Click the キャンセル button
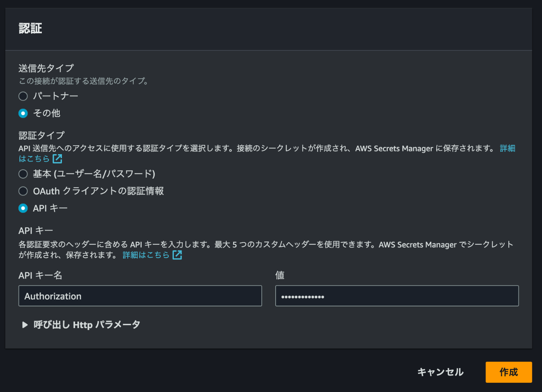The image size is (542, 392). coord(440,372)
